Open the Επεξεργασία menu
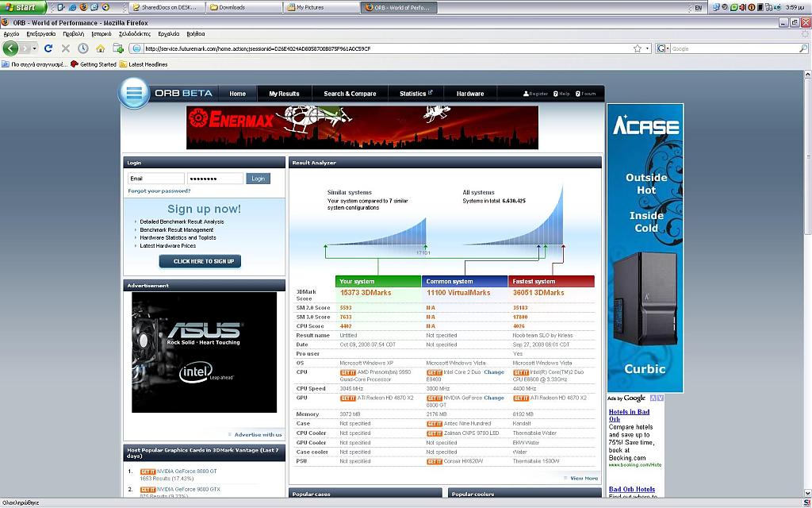 (x=41, y=33)
